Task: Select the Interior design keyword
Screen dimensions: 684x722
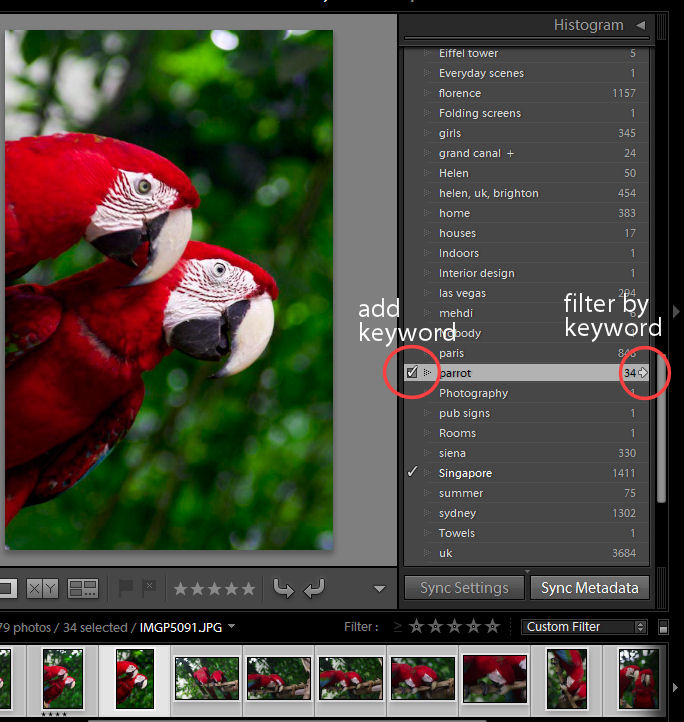Action: (x=477, y=274)
